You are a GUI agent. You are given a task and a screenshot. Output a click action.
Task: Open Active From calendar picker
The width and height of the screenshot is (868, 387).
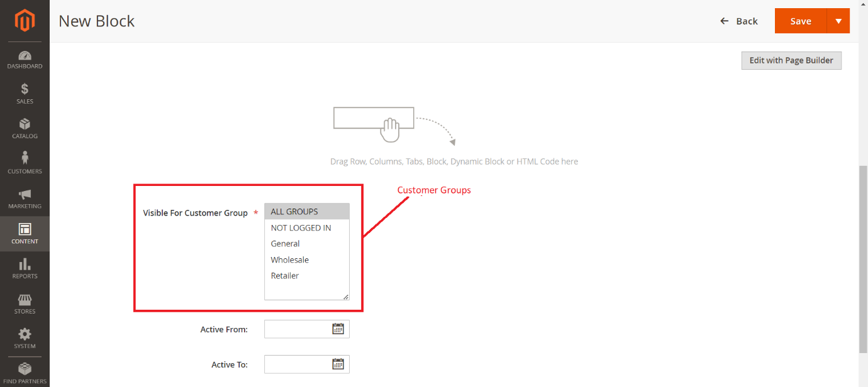click(x=338, y=329)
